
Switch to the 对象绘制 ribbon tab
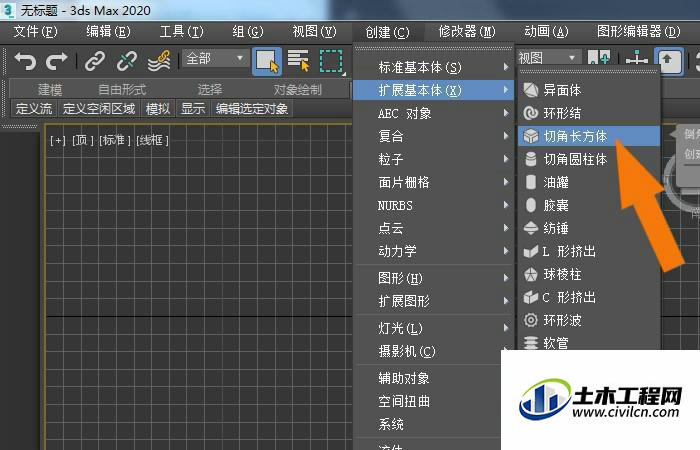[x=297, y=90]
